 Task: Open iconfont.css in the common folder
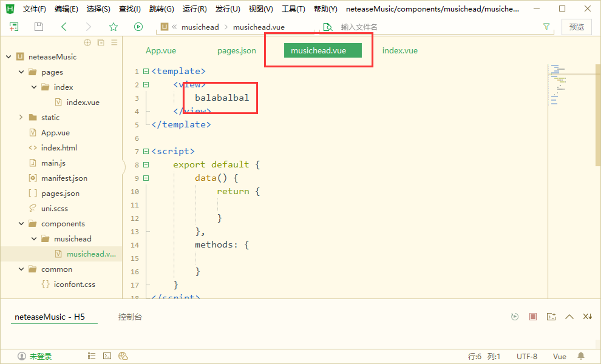click(x=74, y=284)
